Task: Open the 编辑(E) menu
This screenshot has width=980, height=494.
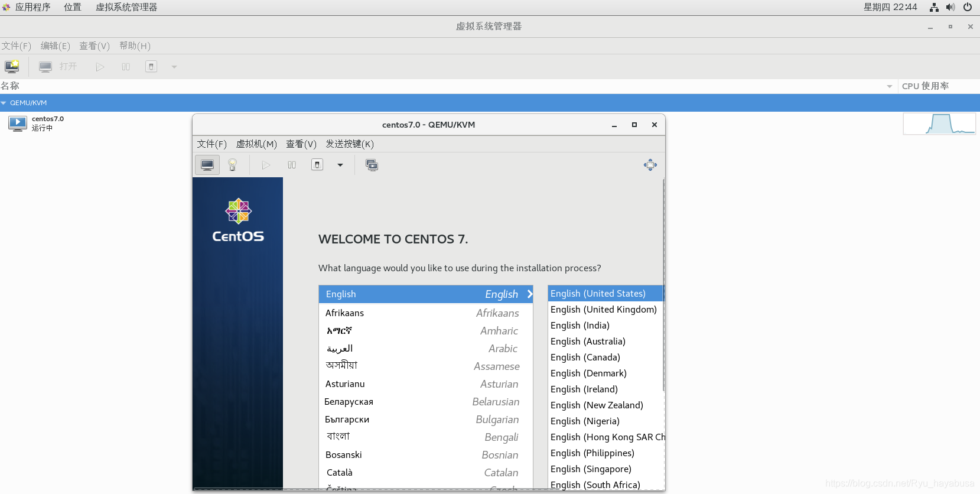Action: click(x=55, y=45)
